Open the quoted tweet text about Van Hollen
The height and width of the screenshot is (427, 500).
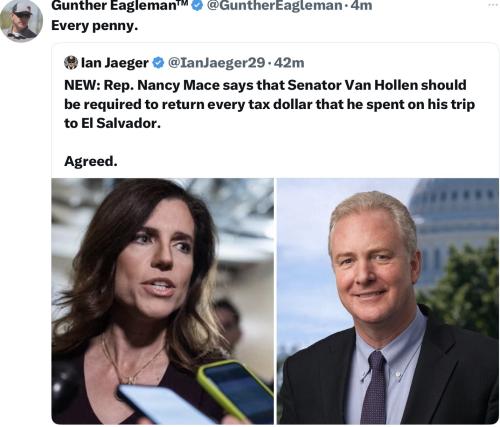(x=269, y=104)
